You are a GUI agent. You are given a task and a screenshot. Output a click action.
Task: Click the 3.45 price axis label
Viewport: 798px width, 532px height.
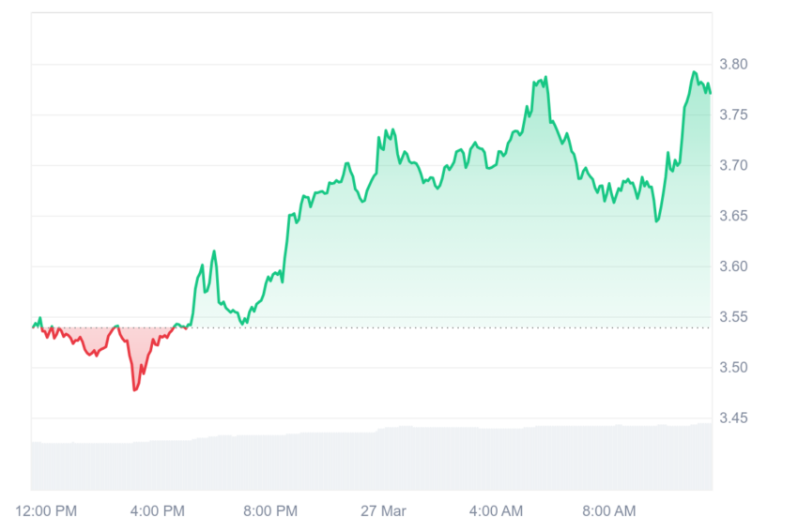[733, 418]
